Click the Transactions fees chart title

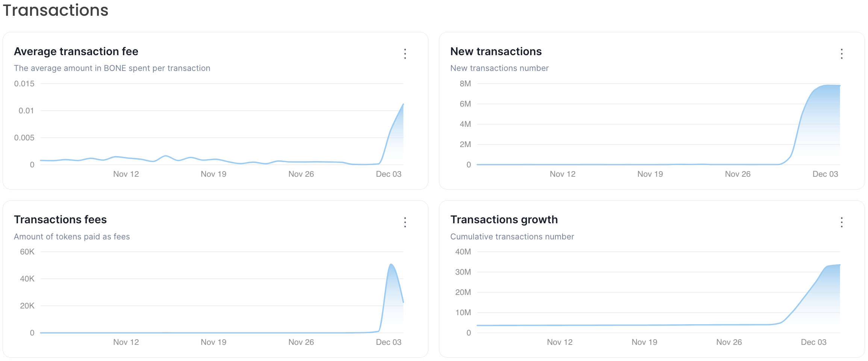[x=60, y=220]
